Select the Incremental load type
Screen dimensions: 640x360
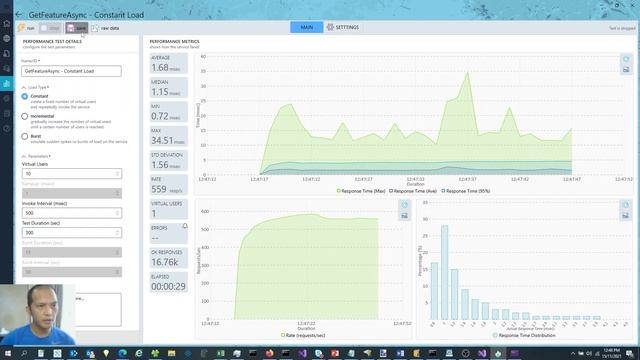pos(24,116)
